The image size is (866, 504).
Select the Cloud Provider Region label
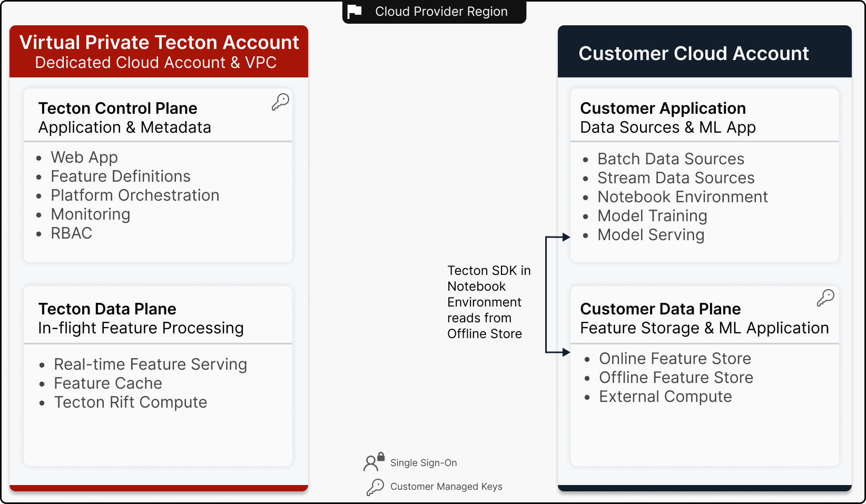[x=441, y=12]
